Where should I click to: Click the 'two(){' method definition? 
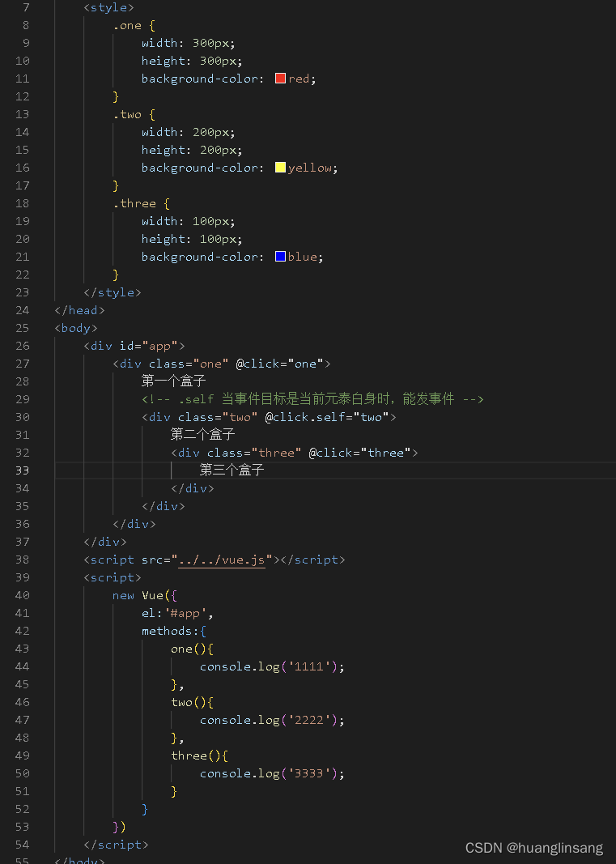pos(192,702)
